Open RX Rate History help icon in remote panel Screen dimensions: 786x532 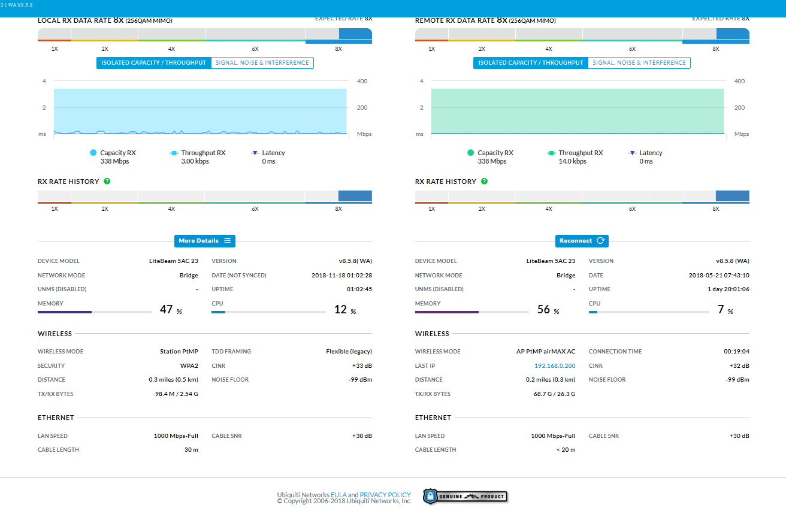pos(484,181)
